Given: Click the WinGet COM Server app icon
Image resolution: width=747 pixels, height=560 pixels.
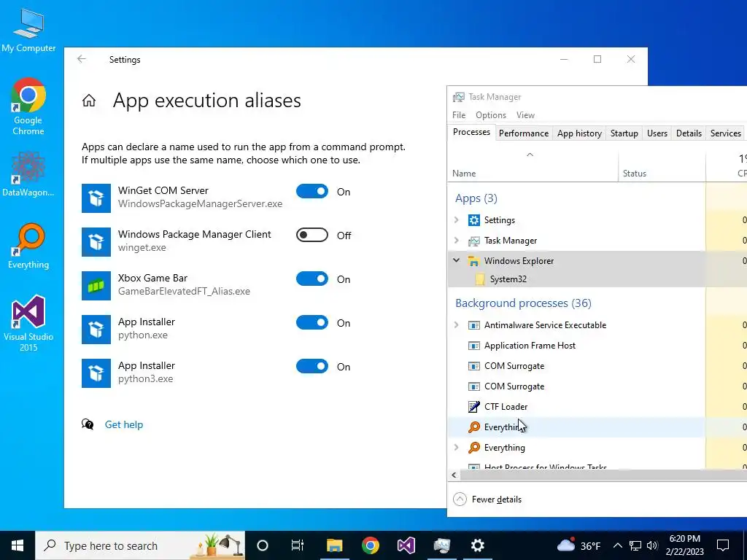Looking at the screenshot, I should [x=96, y=198].
